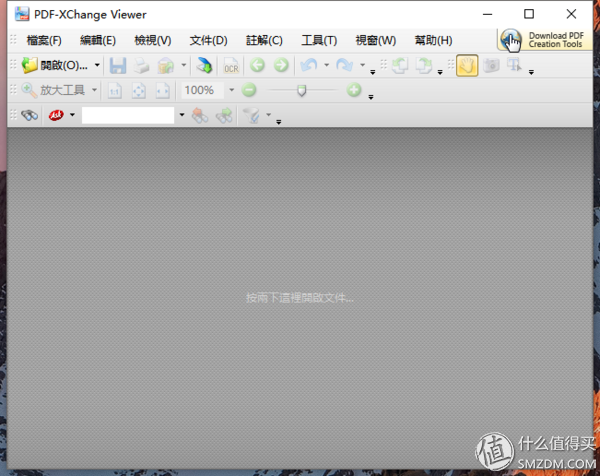The height and width of the screenshot is (476, 600).
Task: Expand the undo history dropdown
Action: (326, 65)
